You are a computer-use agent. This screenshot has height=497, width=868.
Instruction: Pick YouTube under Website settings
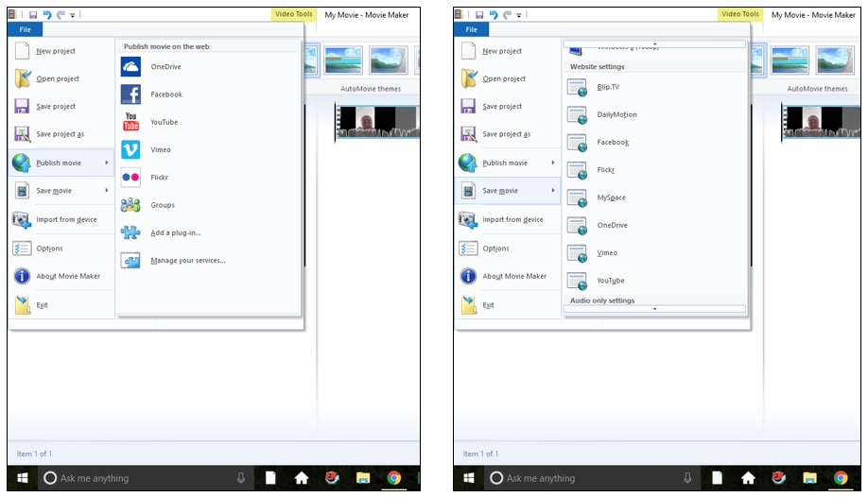655,282
